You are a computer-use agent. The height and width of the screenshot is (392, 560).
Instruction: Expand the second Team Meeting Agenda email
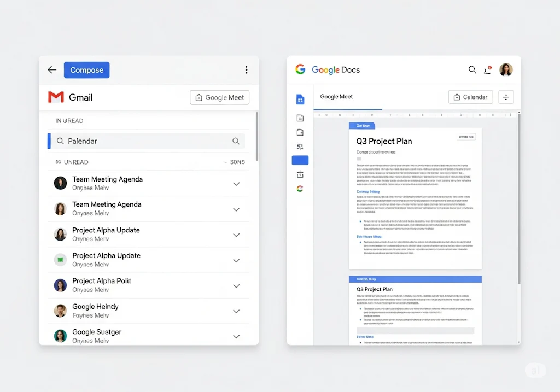(236, 209)
